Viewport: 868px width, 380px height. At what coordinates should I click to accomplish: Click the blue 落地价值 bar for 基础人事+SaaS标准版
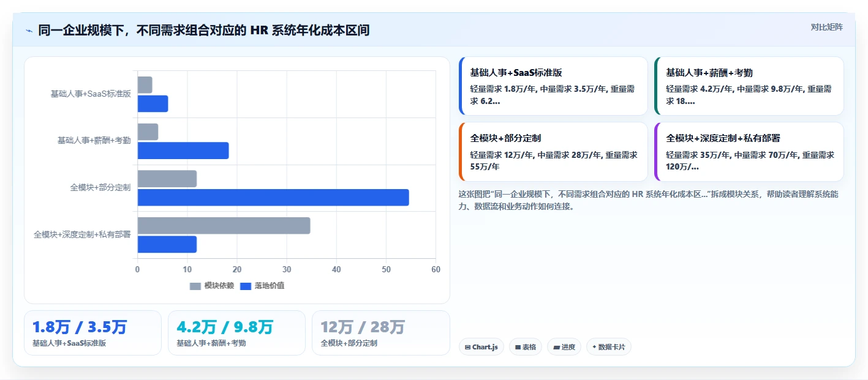(153, 104)
